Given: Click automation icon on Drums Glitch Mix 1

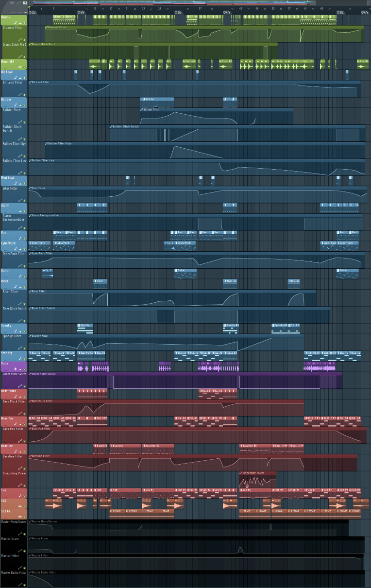Looking at the screenshot, I should [20, 57].
